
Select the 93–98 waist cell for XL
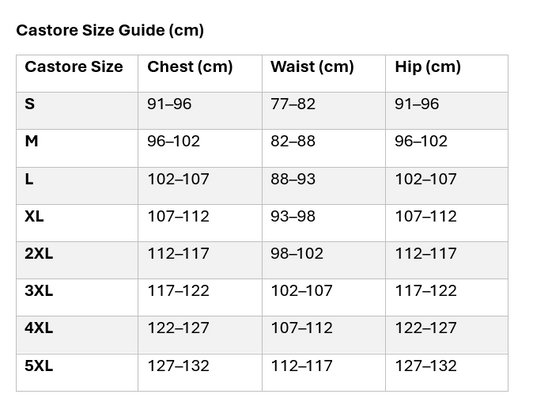tap(293, 216)
